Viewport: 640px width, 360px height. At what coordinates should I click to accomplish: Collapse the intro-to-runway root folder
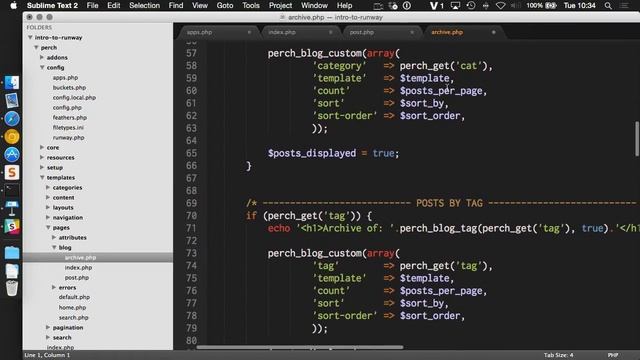click(30, 38)
